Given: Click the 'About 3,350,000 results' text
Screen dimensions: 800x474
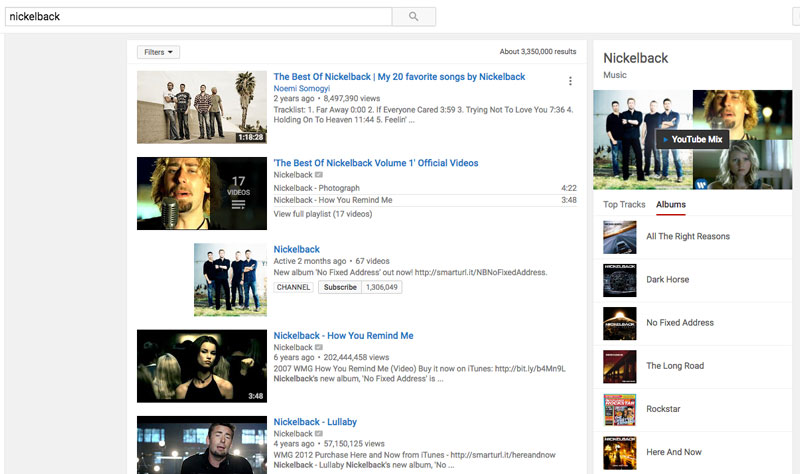Looking at the screenshot, I should [538, 52].
